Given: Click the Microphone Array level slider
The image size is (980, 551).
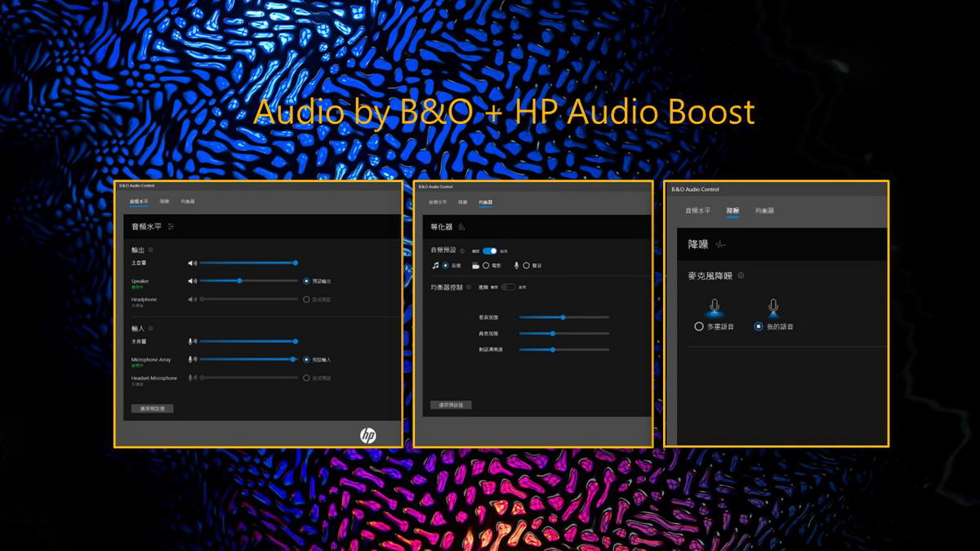Looking at the screenshot, I should point(248,359).
